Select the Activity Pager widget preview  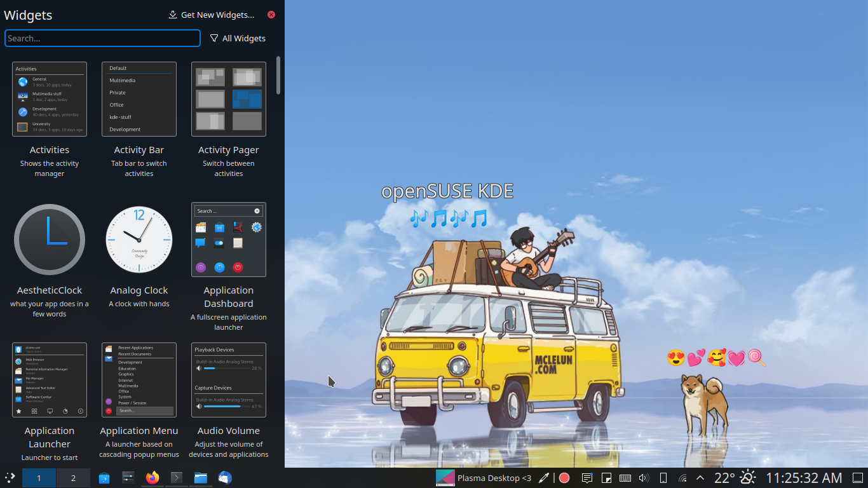pyautogui.click(x=229, y=99)
